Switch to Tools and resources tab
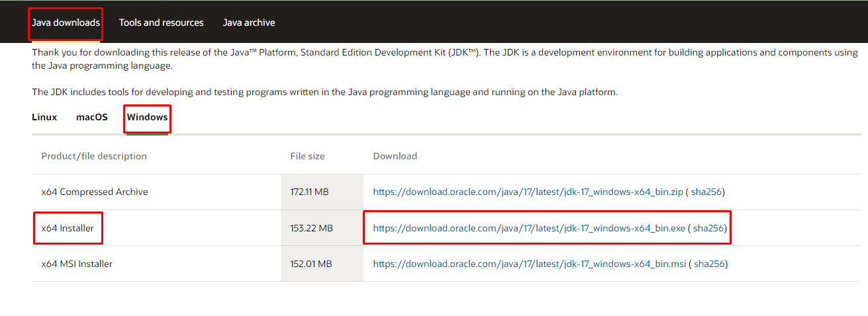 click(x=161, y=22)
